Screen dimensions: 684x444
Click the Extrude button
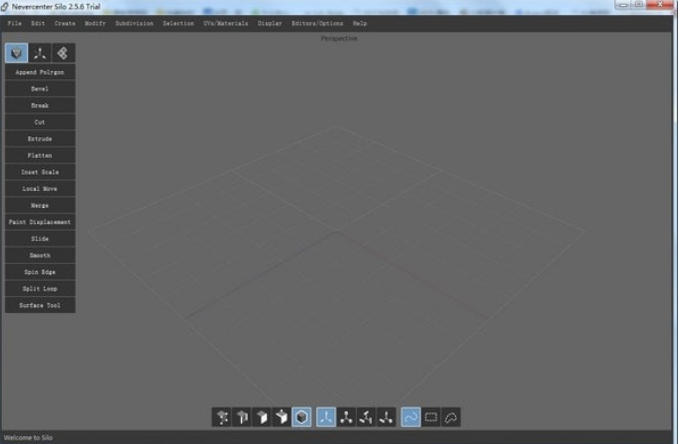click(40, 139)
